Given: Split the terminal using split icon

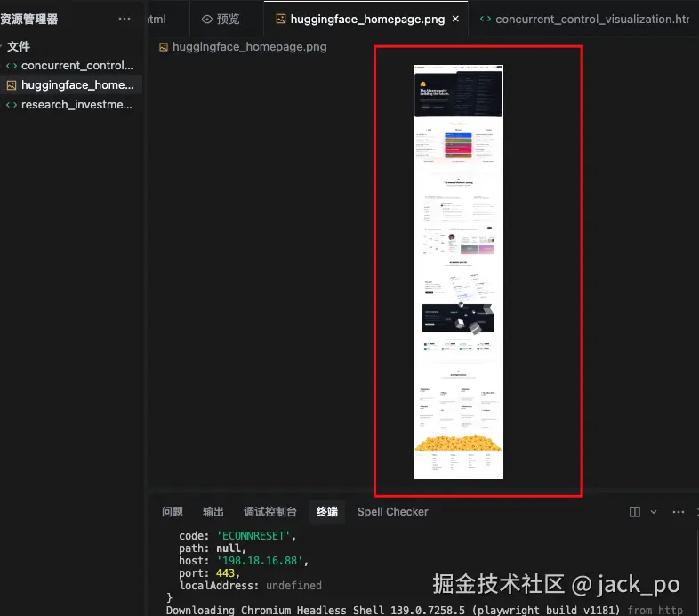Looking at the screenshot, I should pyautogui.click(x=634, y=512).
